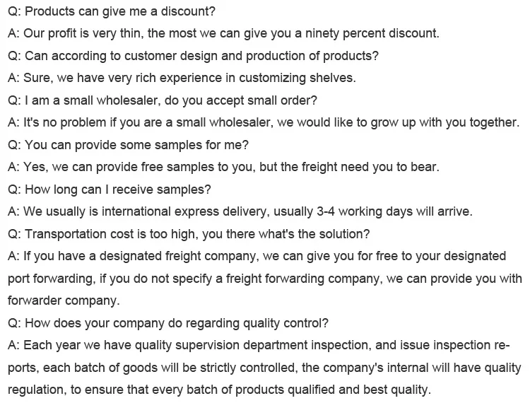Click the question "How long can I receive samples?"

(109, 189)
